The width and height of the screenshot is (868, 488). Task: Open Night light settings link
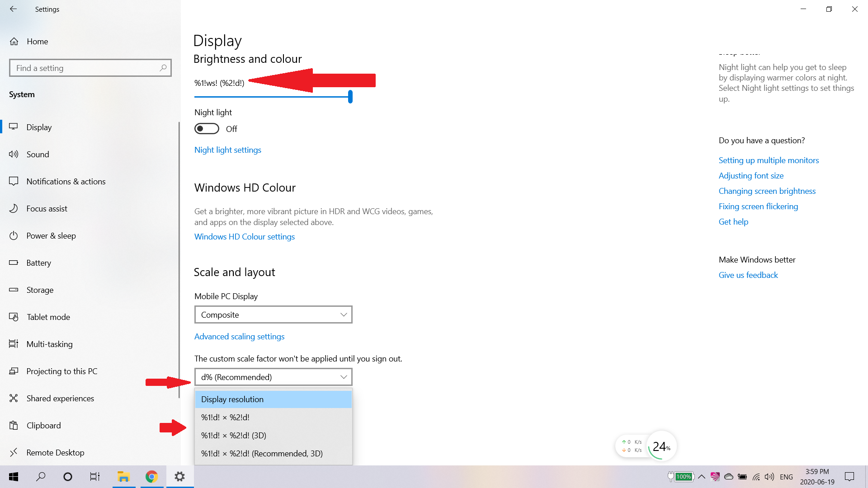pos(227,150)
